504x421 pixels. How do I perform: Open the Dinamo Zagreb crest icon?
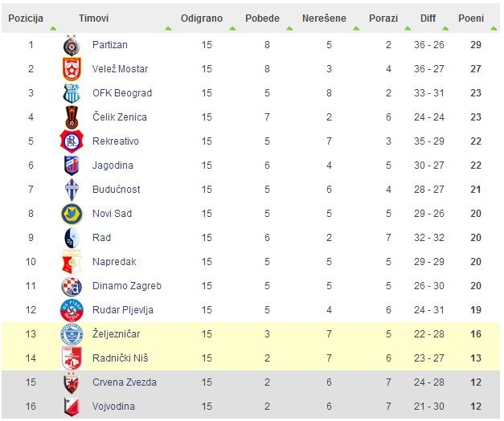click(x=72, y=286)
